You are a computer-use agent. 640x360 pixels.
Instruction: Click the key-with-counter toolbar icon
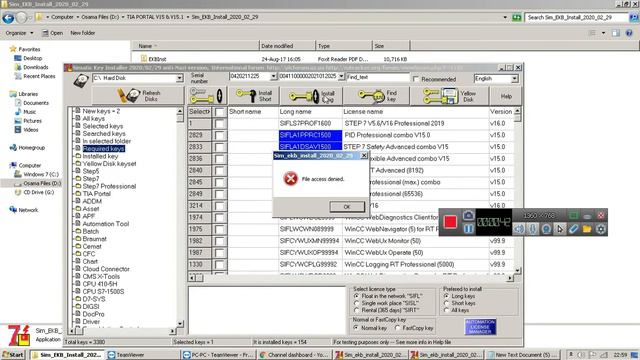coord(207,96)
